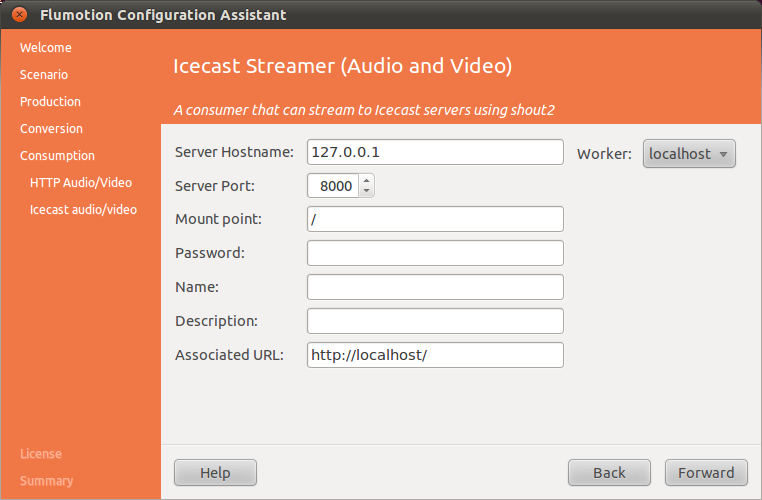The width and height of the screenshot is (762, 500).
Task: Click the Server Port label
Action: pyautogui.click(x=215, y=186)
